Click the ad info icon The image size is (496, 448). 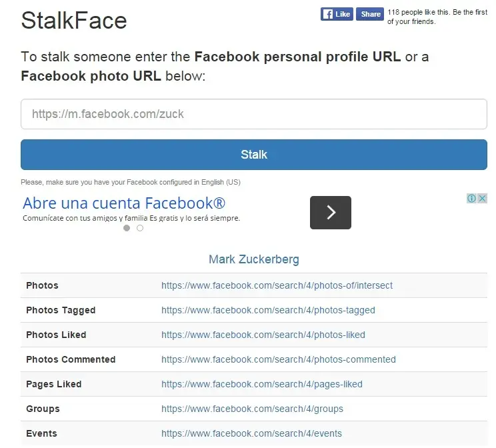point(471,199)
